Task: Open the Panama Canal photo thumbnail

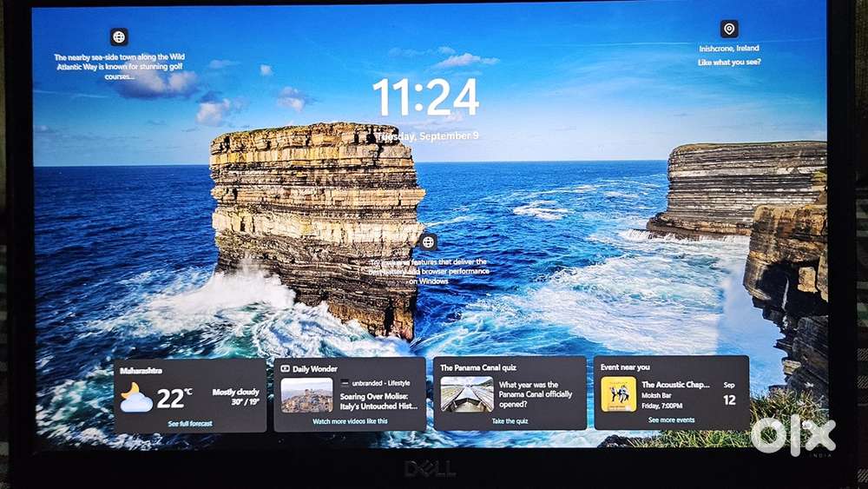Action: 467,394
